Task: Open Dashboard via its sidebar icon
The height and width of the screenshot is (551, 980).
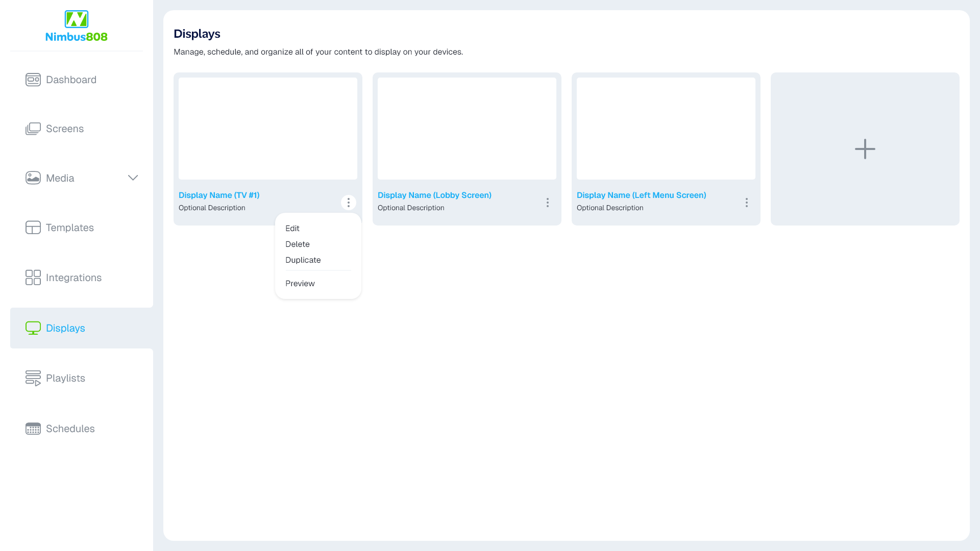Action: [33, 80]
